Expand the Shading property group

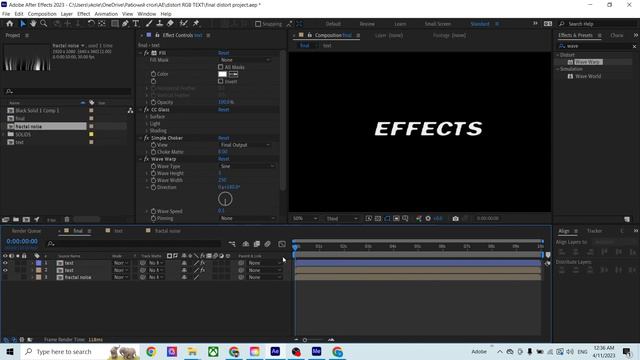(x=147, y=131)
